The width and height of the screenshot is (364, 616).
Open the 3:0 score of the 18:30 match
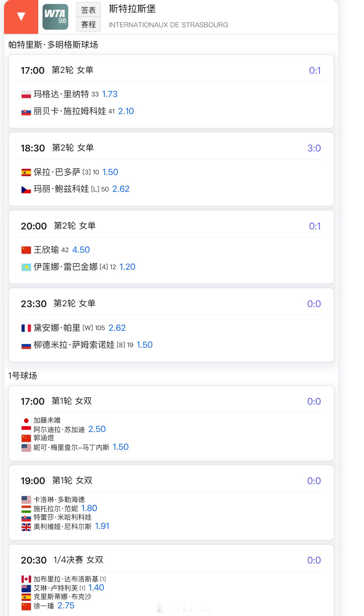click(314, 148)
